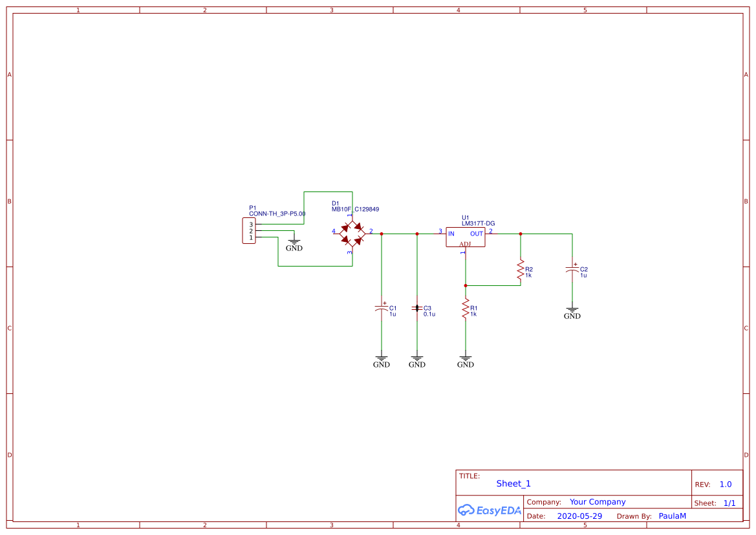Click pin 1 of connector P1
This screenshot has width=756, height=535.
251,237
